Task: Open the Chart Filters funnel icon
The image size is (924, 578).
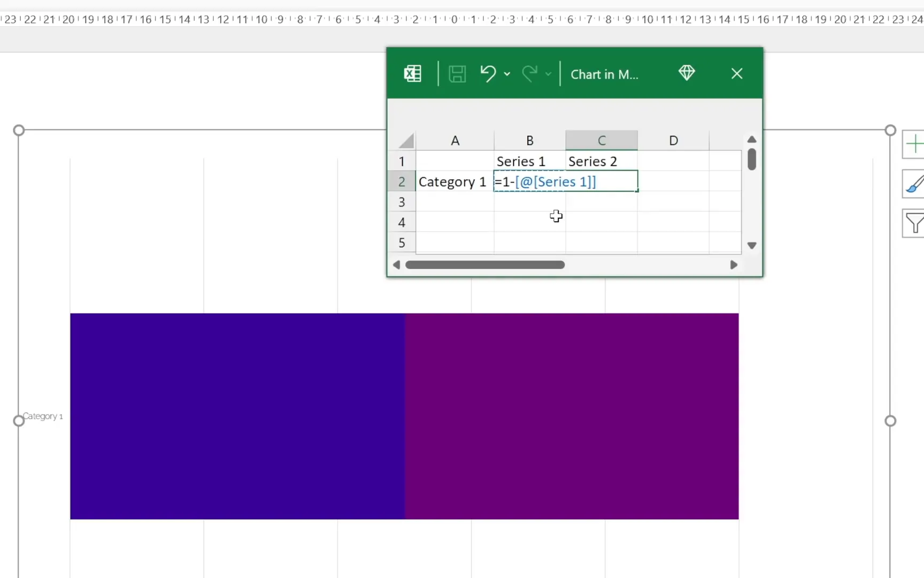Action: point(914,223)
